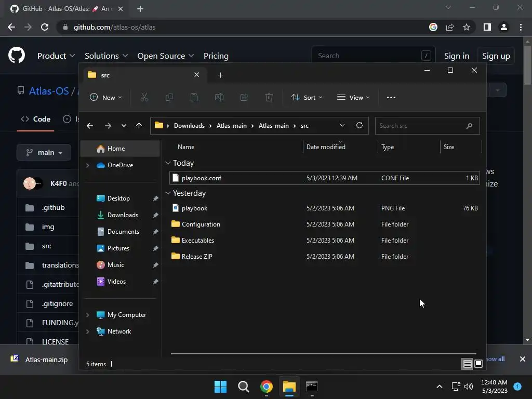
Task: Click the Google icon in address bar
Action: click(x=433, y=27)
